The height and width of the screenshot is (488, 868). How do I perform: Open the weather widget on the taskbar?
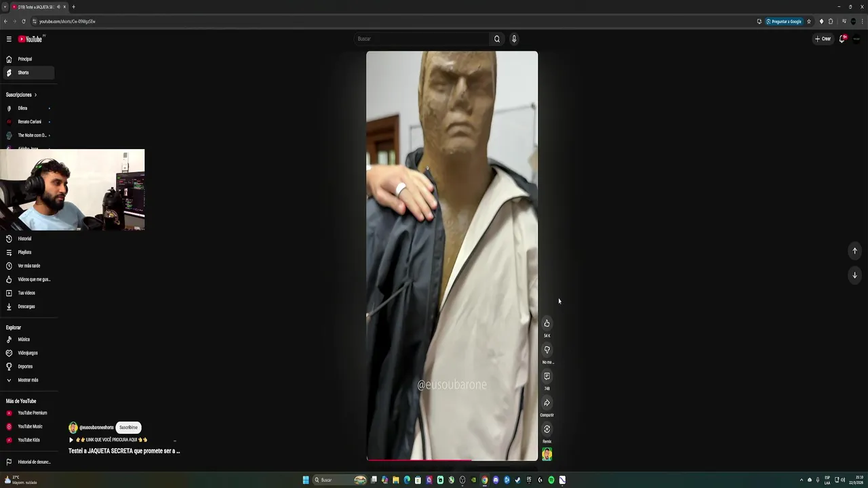pos(20,480)
